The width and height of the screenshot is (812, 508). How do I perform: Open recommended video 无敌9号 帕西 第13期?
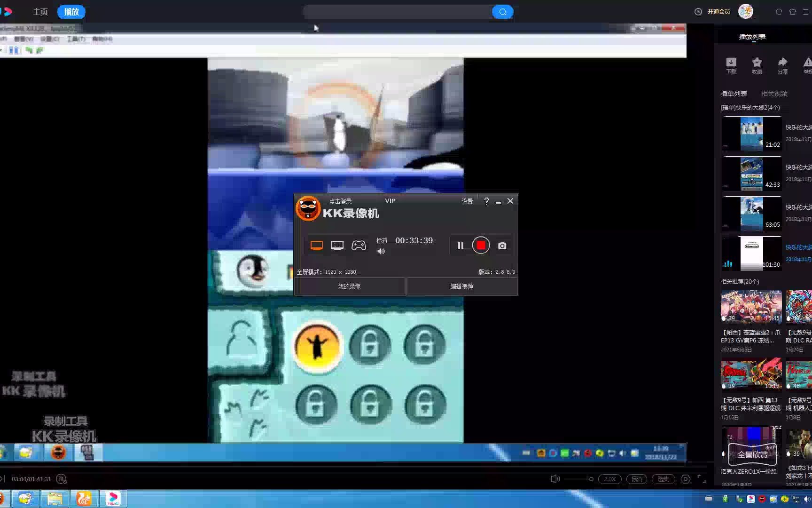pyautogui.click(x=751, y=374)
